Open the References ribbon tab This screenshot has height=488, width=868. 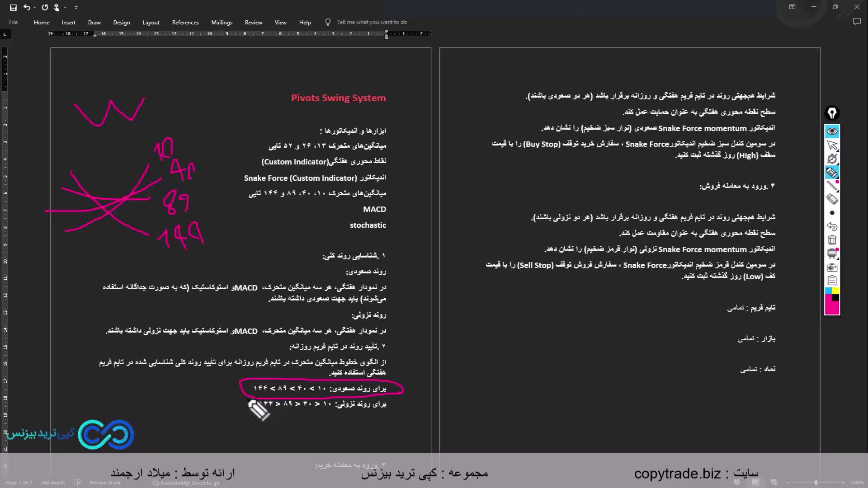coord(185,22)
